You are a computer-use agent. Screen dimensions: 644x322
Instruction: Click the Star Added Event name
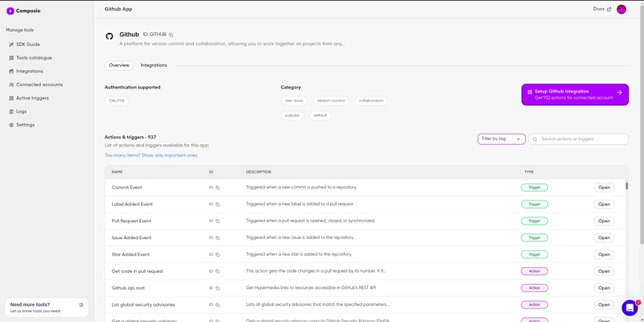pyautogui.click(x=130, y=254)
